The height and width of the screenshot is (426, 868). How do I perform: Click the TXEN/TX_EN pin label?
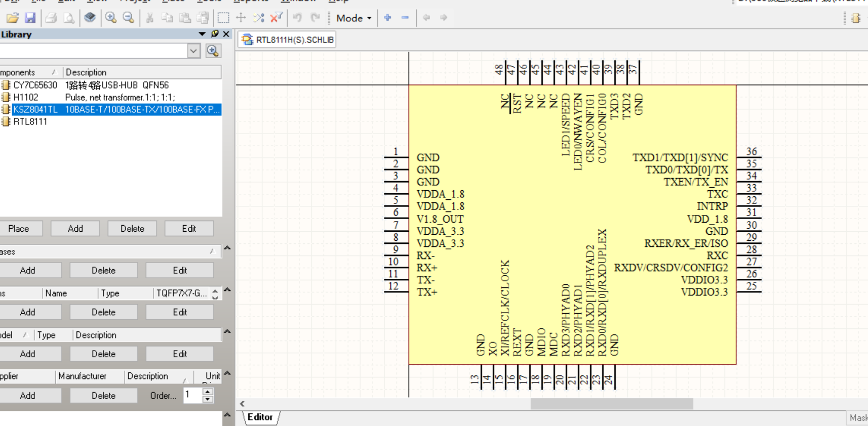696,182
